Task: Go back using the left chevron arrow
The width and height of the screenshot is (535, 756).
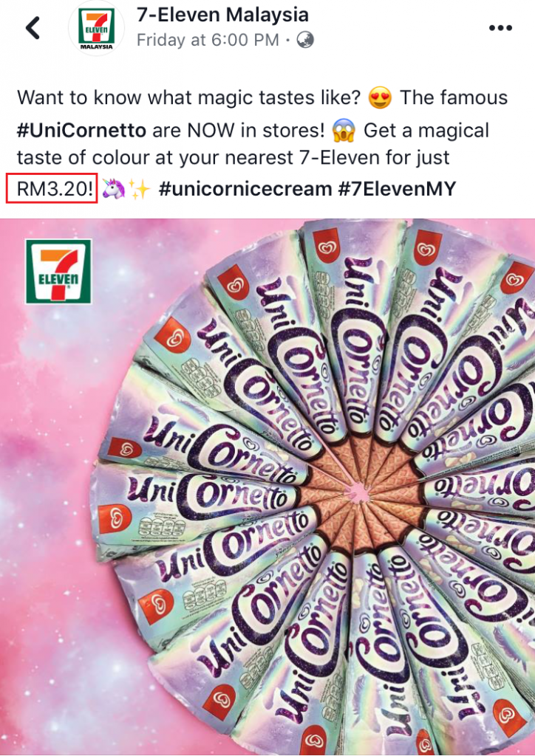Action: (x=33, y=27)
